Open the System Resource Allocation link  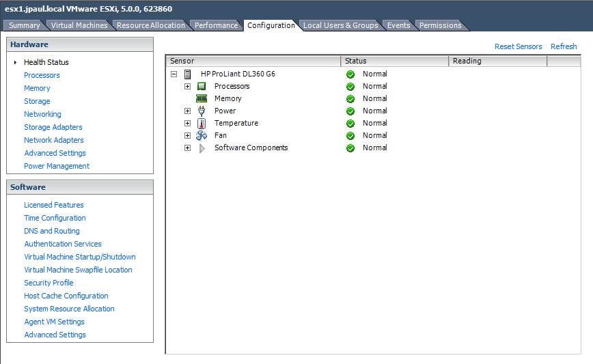pyautogui.click(x=69, y=309)
